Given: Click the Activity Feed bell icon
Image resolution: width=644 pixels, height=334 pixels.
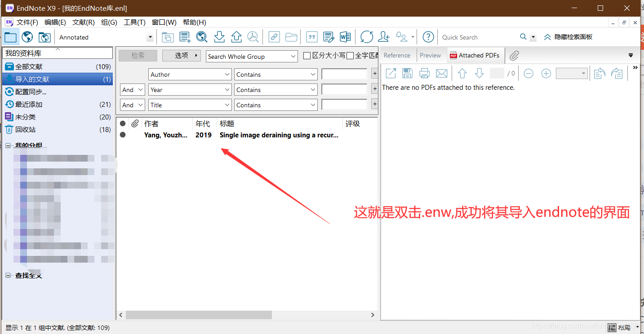Looking at the screenshot, I should tap(401, 37).
